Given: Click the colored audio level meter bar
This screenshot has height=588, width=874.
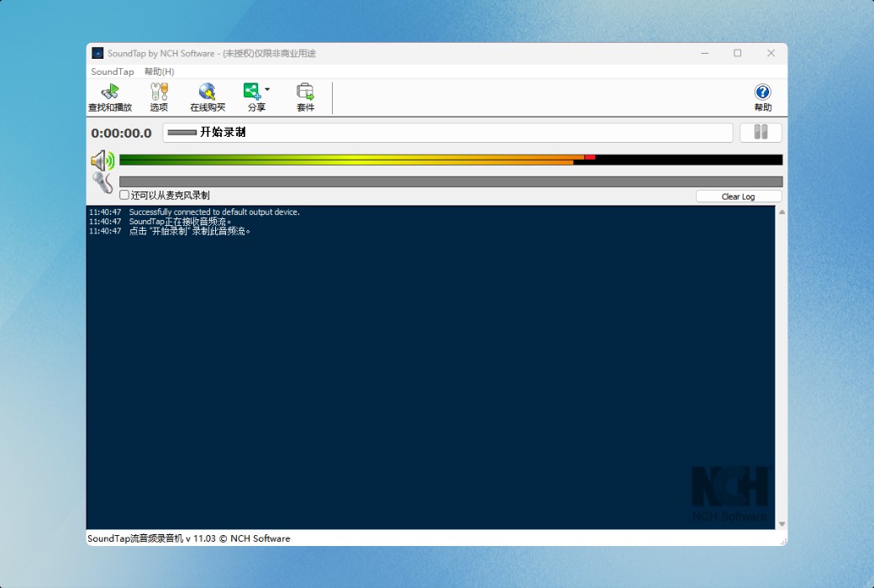Looking at the screenshot, I should (x=420, y=160).
